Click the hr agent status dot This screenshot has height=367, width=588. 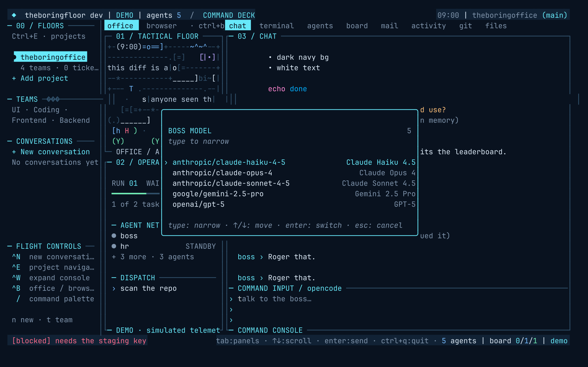[x=114, y=246]
